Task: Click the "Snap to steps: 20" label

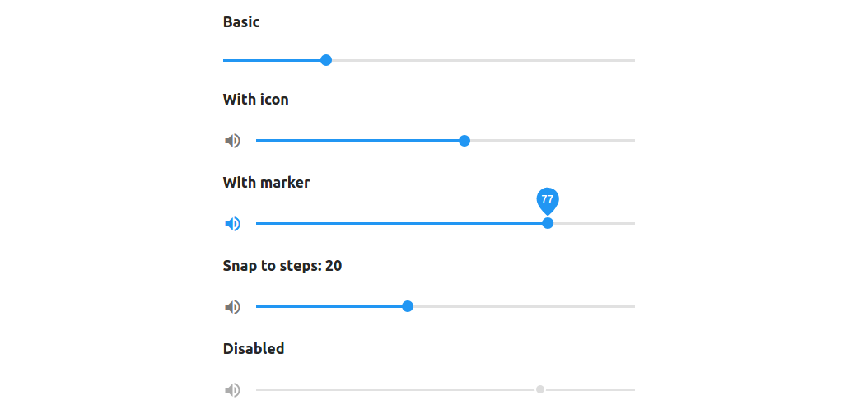Action: pos(282,266)
